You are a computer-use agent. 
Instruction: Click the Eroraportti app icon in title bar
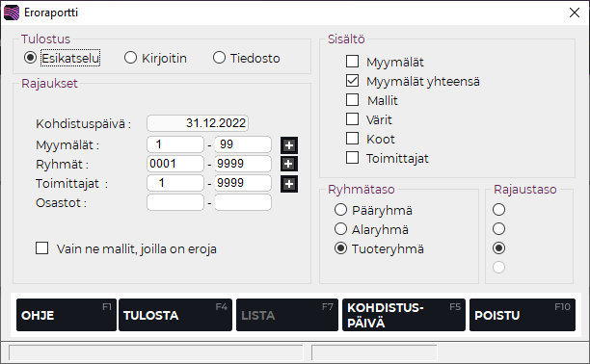point(12,13)
